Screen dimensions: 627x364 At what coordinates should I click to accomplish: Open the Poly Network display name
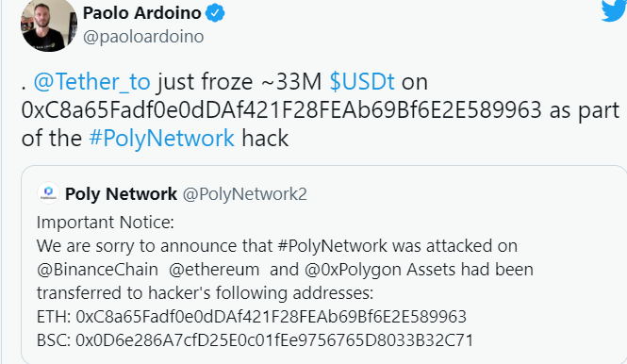[x=121, y=194]
